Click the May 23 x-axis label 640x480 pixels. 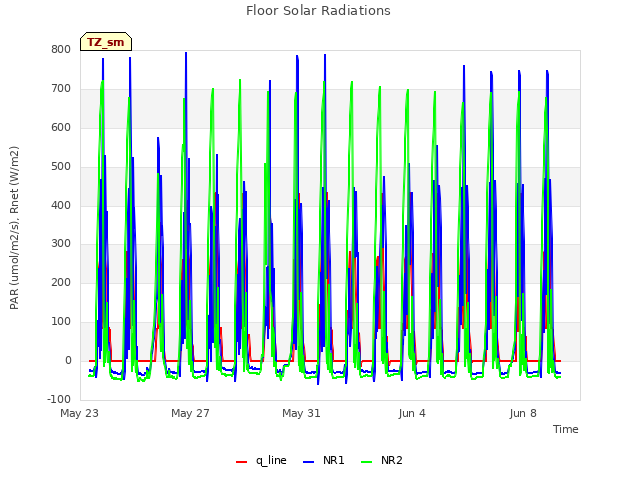pos(80,413)
